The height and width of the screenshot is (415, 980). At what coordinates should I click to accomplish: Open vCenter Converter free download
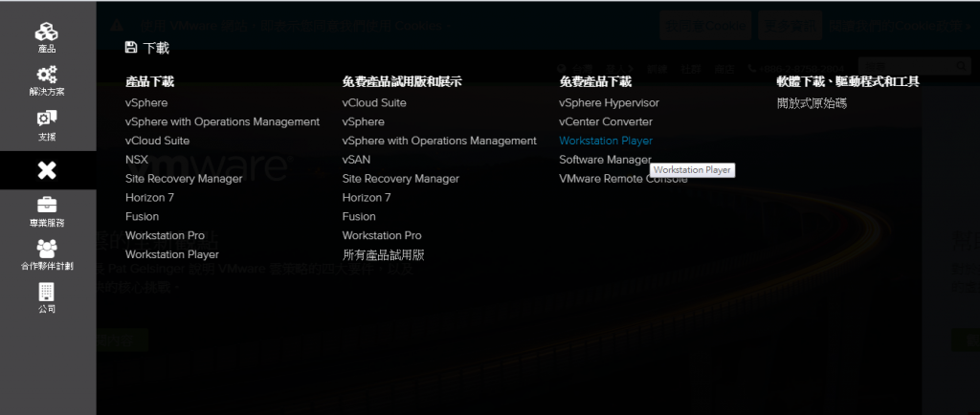(x=606, y=121)
